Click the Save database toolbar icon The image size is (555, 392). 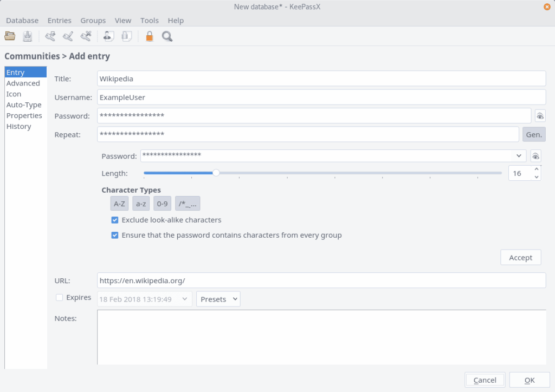(x=27, y=37)
